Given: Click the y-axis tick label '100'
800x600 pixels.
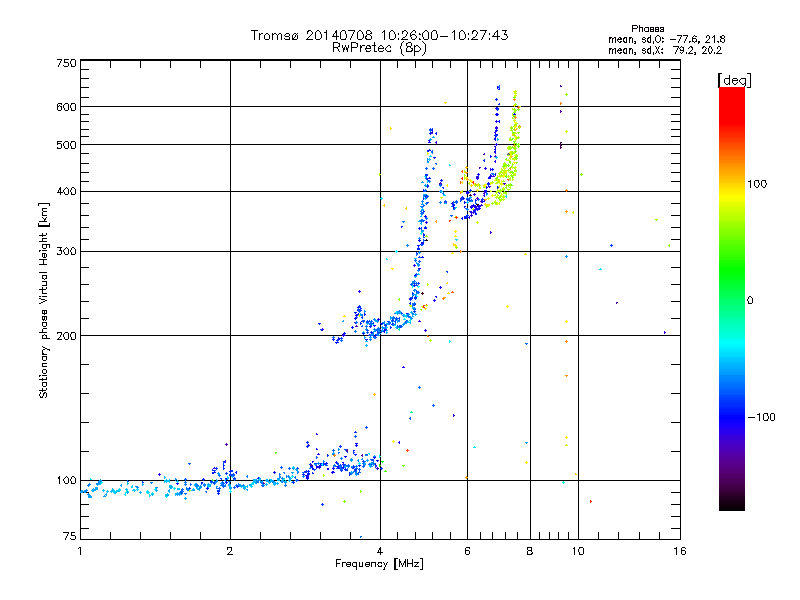Looking at the screenshot, I should pyautogui.click(x=66, y=481).
